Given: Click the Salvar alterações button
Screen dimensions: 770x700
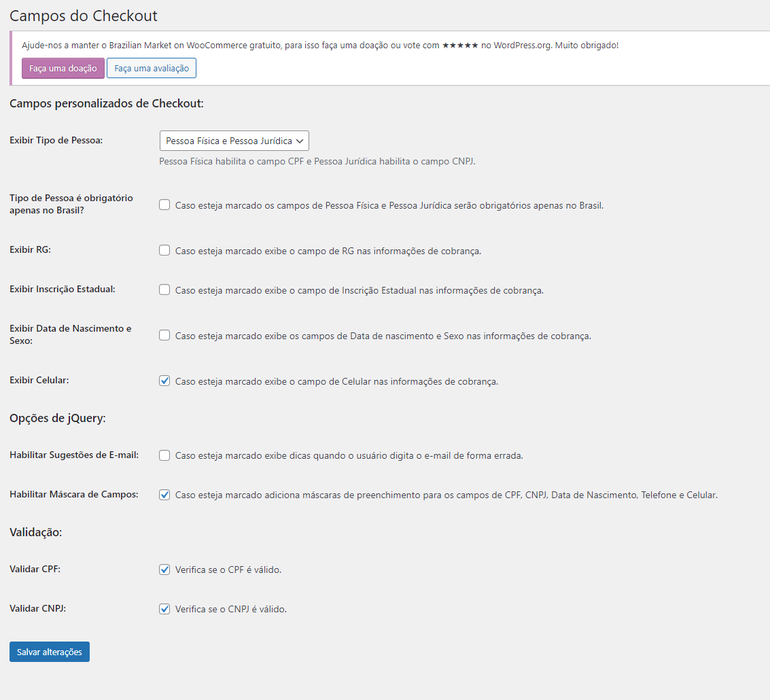Looking at the screenshot, I should (x=49, y=651).
